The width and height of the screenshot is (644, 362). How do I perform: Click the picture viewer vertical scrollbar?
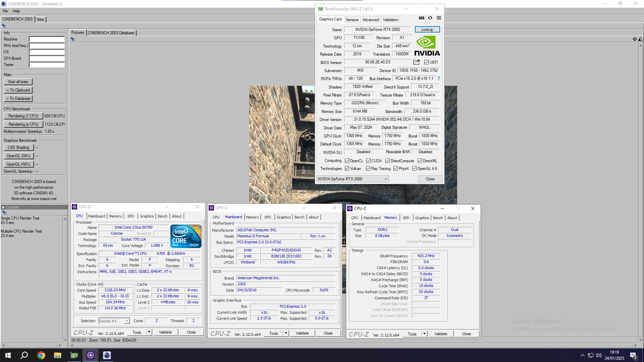(640, 192)
